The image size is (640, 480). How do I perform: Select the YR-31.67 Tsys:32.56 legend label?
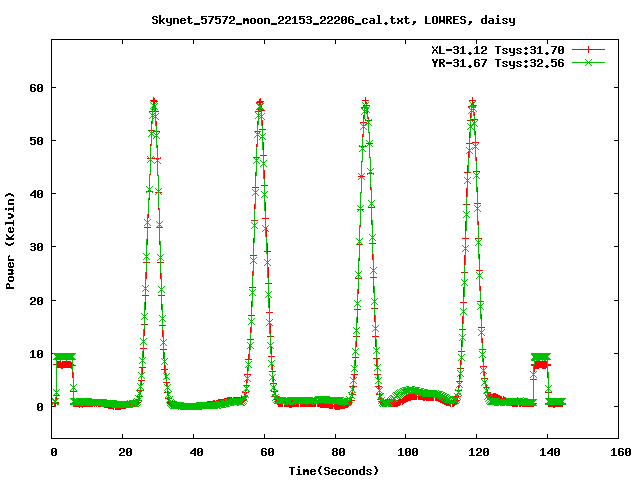[x=498, y=63]
